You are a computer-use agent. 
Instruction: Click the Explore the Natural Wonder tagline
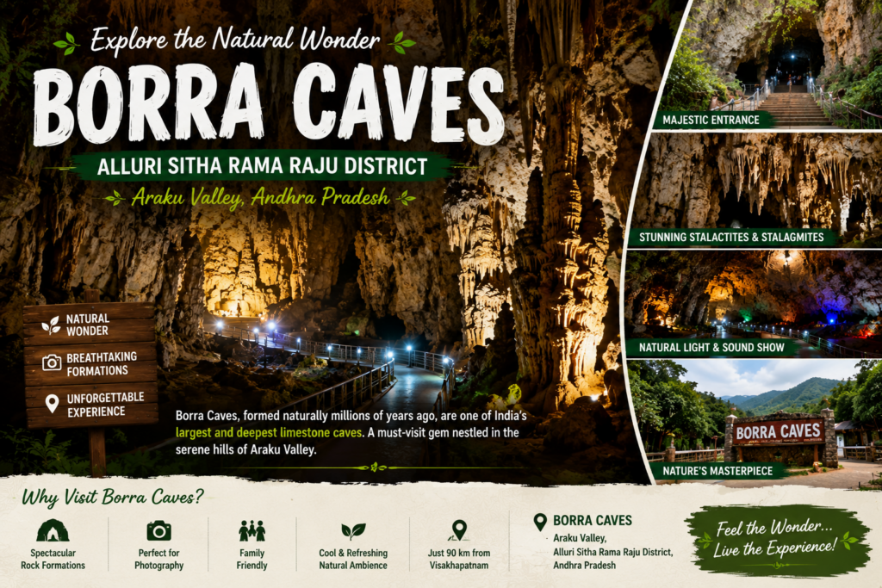tap(235, 40)
